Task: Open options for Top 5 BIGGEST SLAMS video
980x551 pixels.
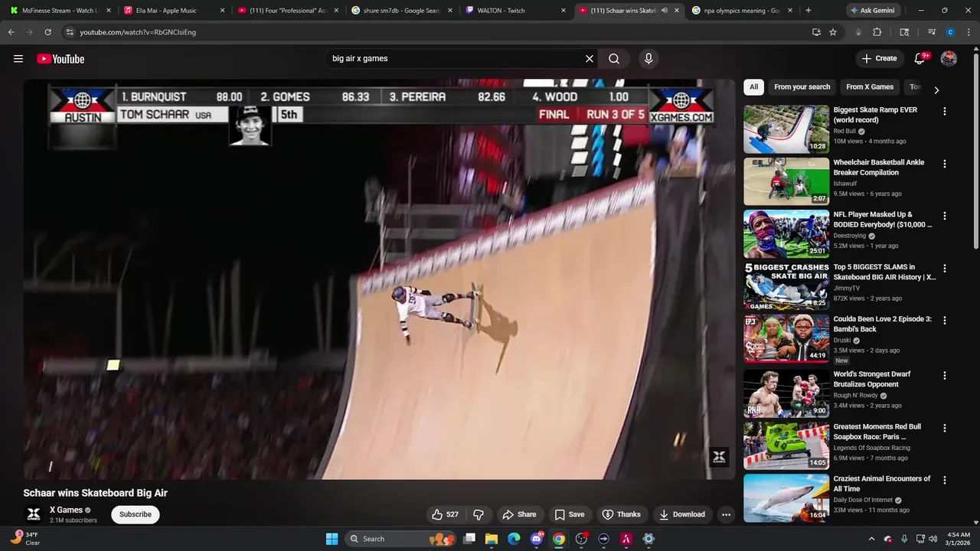Action: pyautogui.click(x=944, y=269)
